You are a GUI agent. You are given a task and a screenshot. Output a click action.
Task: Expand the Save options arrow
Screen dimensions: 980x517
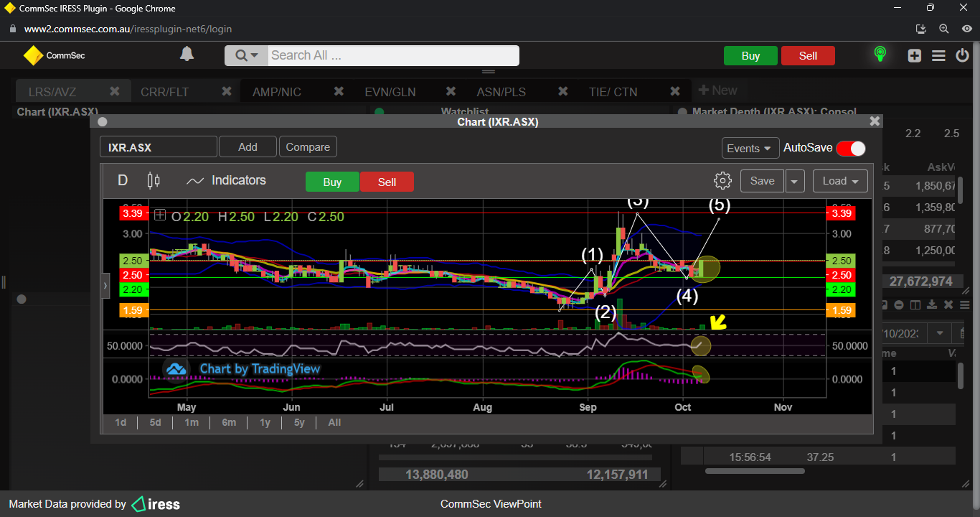pos(794,181)
